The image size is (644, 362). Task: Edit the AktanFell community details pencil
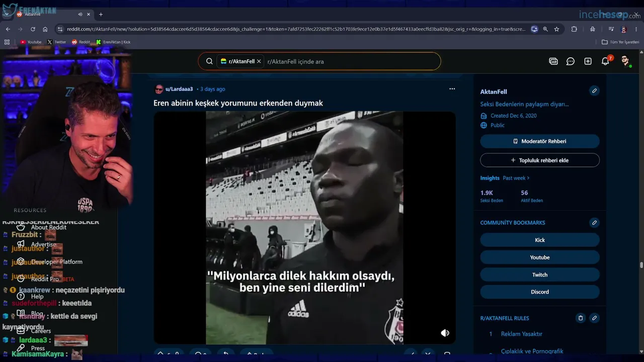click(x=594, y=91)
